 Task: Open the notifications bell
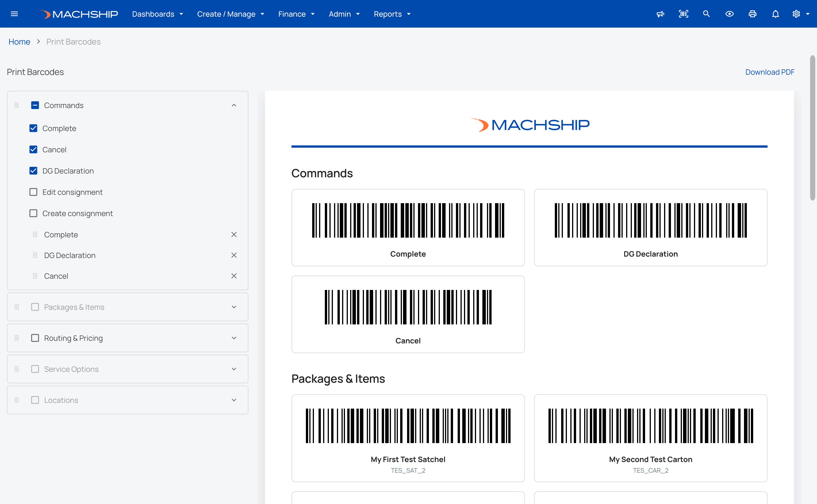[x=775, y=14]
